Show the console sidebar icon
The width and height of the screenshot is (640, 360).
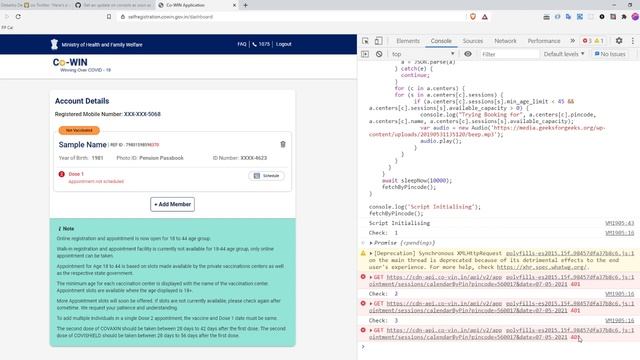[365, 54]
